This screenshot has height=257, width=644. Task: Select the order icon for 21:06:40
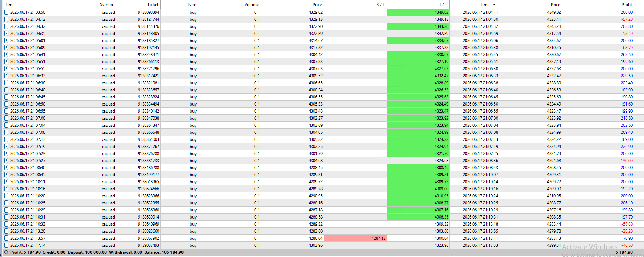6,90
